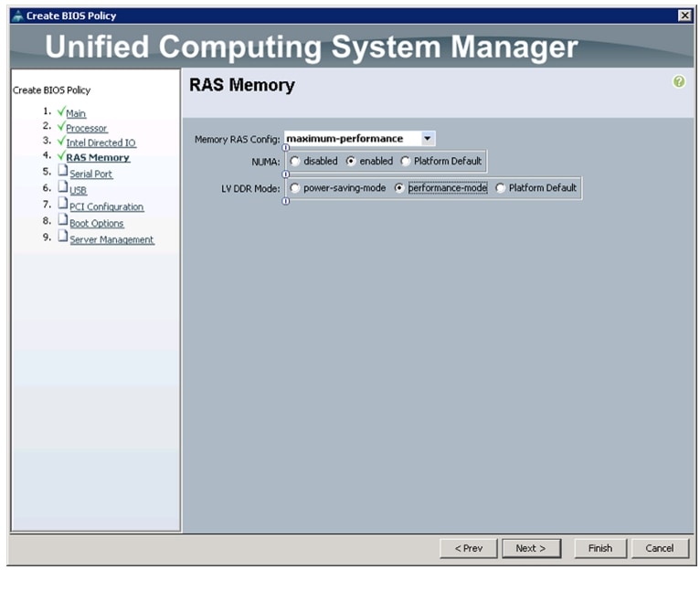Screen dimensions: 700x591
Task: Go to the Processor step
Action: pyautogui.click(x=87, y=129)
